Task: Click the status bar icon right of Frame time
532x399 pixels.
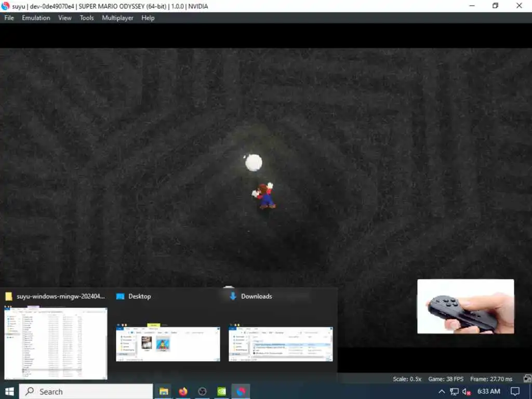Action: tap(527, 379)
